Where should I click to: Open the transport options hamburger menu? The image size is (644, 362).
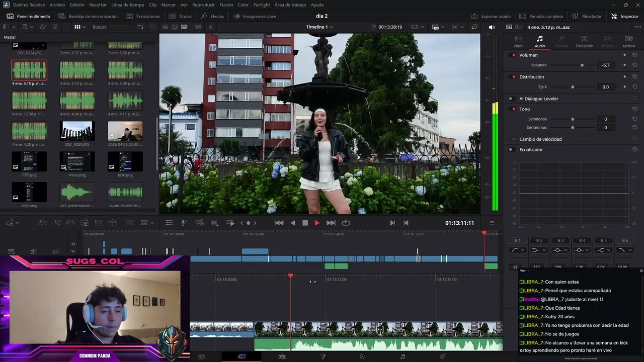(492, 223)
